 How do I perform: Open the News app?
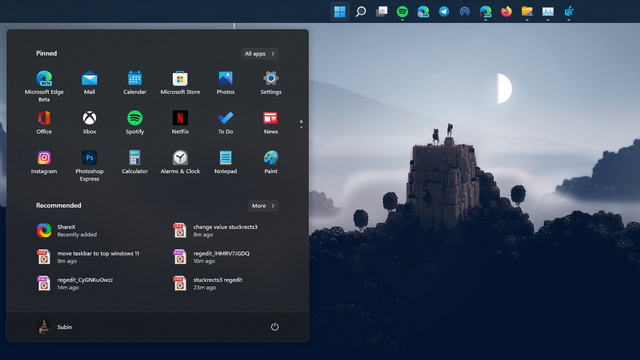(x=271, y=122)
